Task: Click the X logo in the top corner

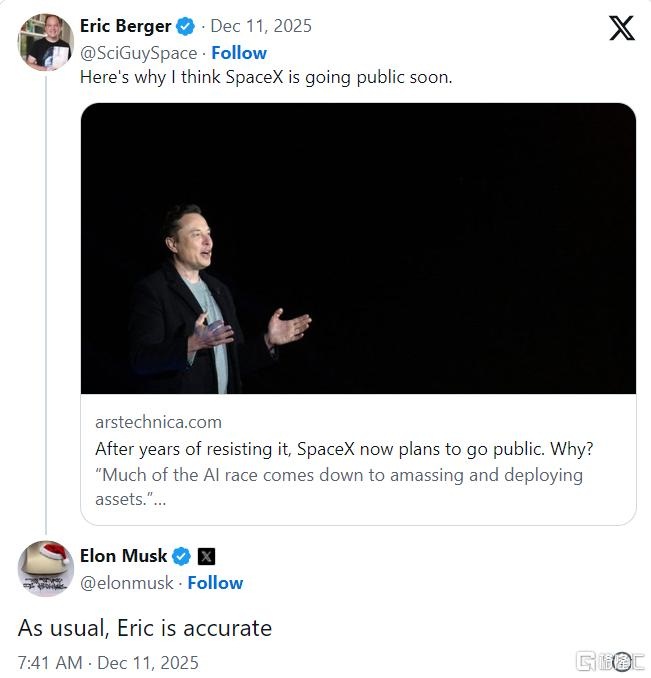Action: (621, 28)
